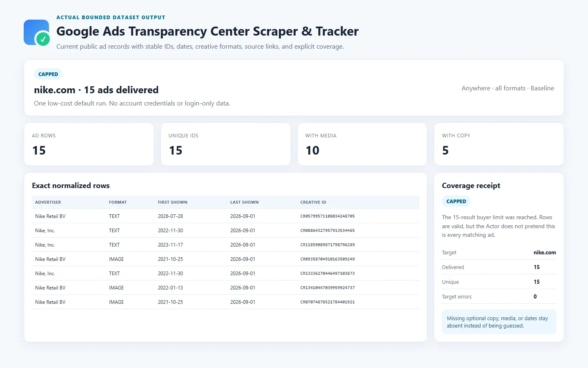Sort by the ADVERTISER column header
Image resolution: width=588 pixels, height=368 pixels.
tap(48, 202)
